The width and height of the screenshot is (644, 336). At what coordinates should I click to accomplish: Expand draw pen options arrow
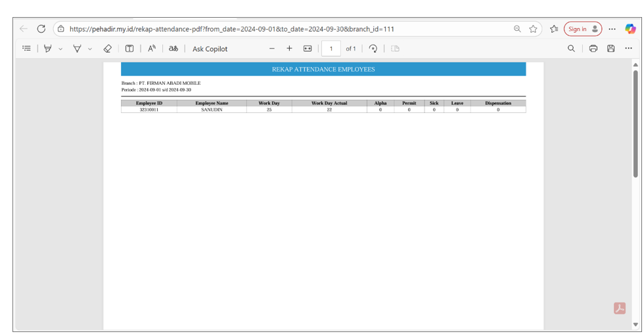click(x=90, y=49)
